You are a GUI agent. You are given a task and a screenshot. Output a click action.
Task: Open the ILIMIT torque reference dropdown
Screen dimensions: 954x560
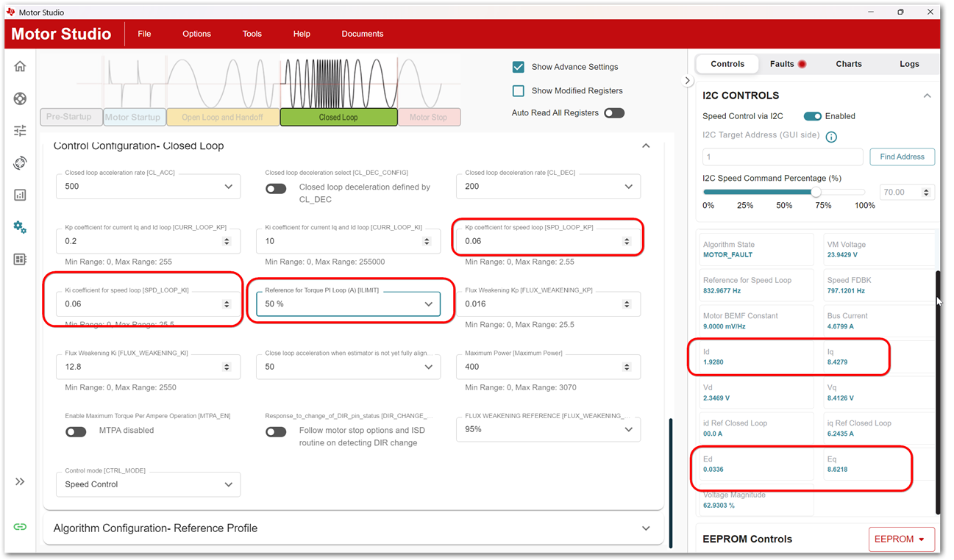348,304
